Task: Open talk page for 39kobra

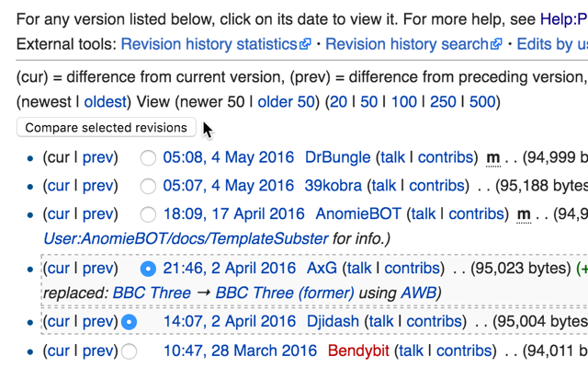Action: [384, 186]
